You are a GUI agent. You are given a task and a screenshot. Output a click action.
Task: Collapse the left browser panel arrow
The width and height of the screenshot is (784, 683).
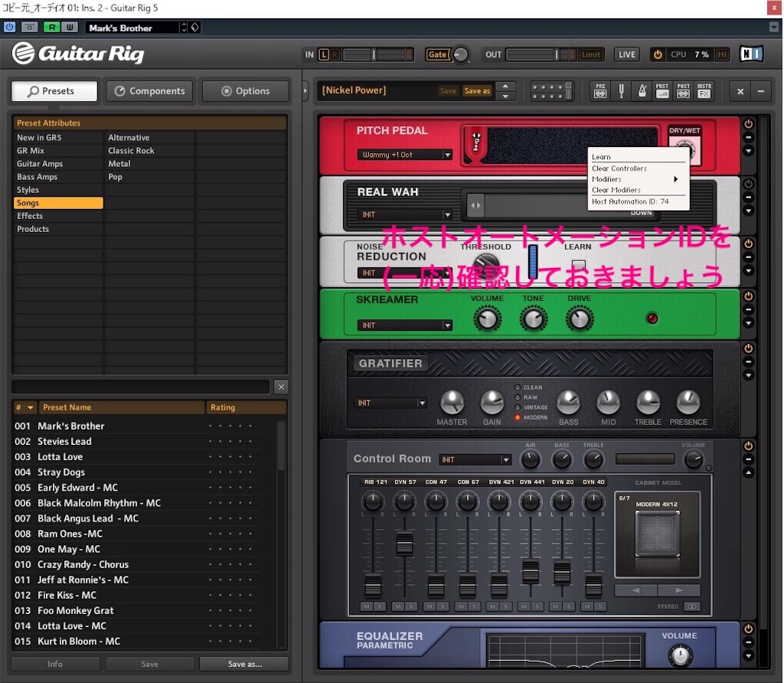click(305, 91)
